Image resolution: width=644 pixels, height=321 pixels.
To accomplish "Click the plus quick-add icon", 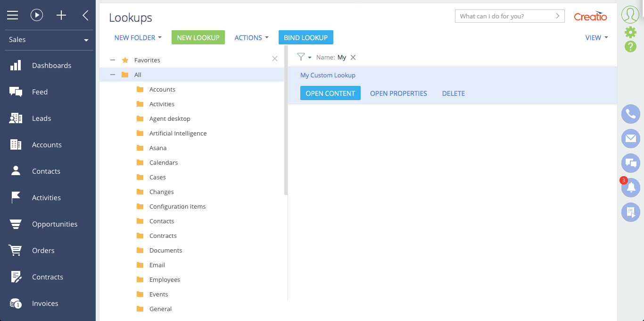I will point(61,15).
